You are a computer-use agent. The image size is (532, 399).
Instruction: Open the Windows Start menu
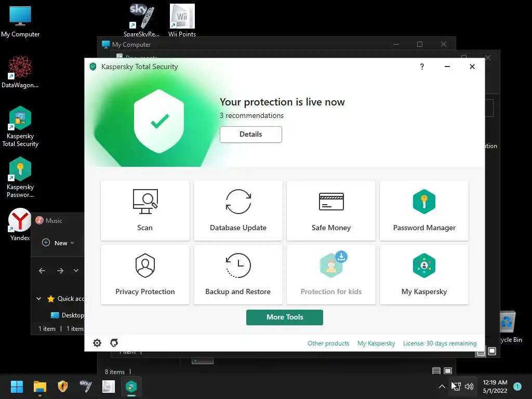(x=17, y=387)
